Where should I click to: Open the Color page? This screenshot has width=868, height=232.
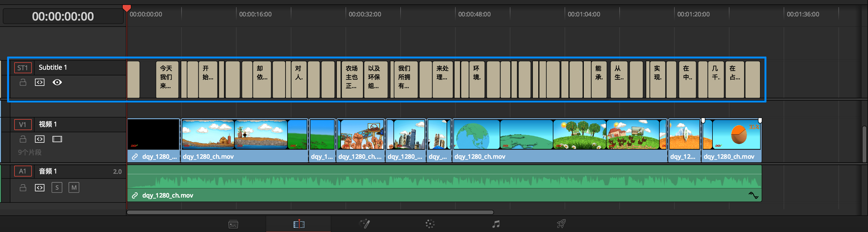[x=430, y=224]
